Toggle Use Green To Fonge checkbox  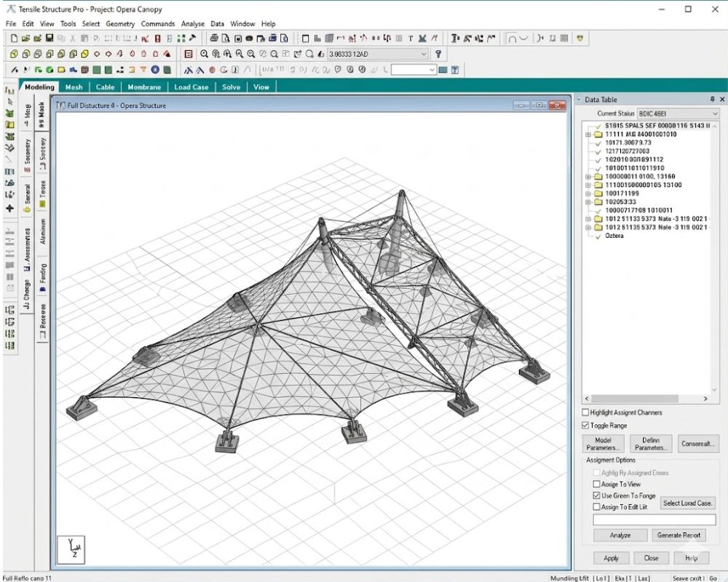597,495
